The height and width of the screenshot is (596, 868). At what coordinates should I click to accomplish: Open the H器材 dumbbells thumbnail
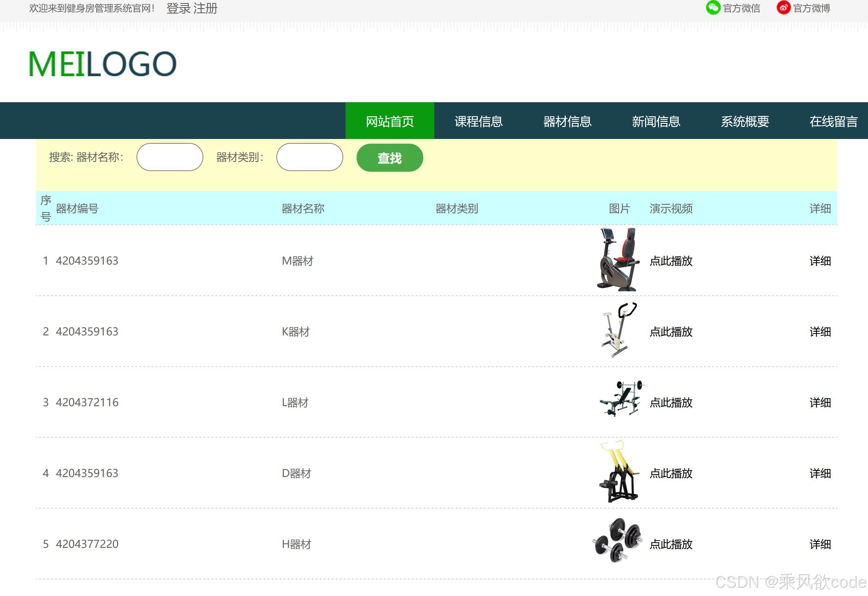[617, 540]
